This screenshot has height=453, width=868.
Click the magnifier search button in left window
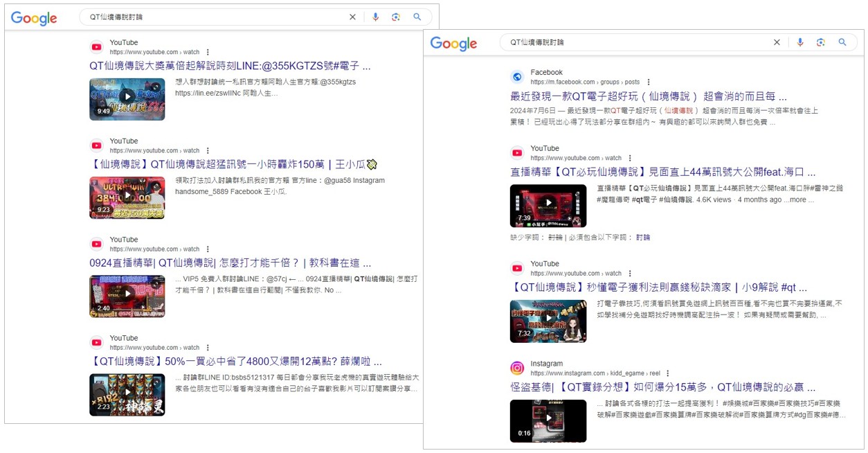pos(417,17)
